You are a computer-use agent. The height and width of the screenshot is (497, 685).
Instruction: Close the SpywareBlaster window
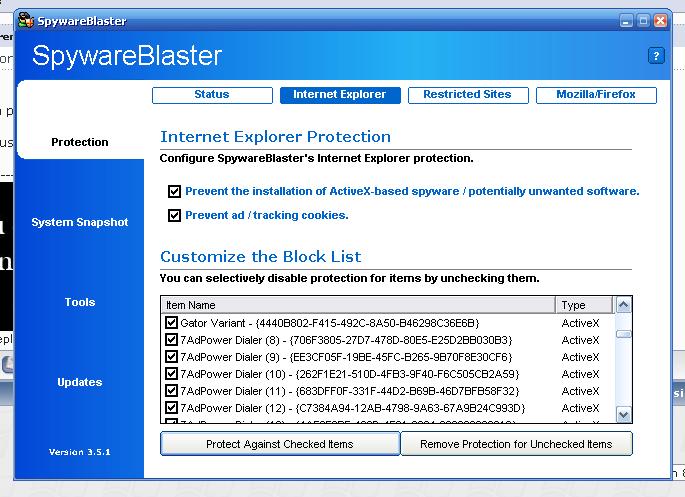tap(661, 21)
